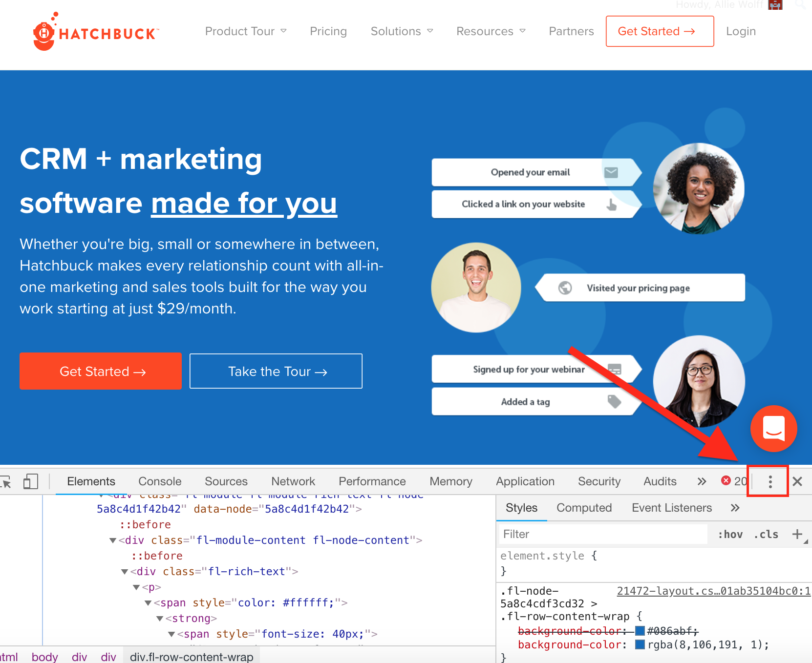Screen dimensions: 812x663
Task: Click the Take the Tour button
Action: [276, 371]
